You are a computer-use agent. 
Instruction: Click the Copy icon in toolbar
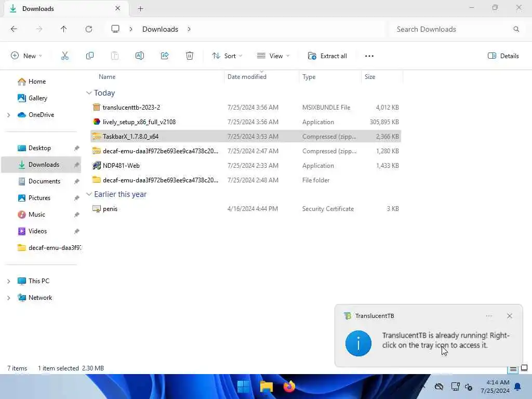pyautogui.click(x=90, y=56)
